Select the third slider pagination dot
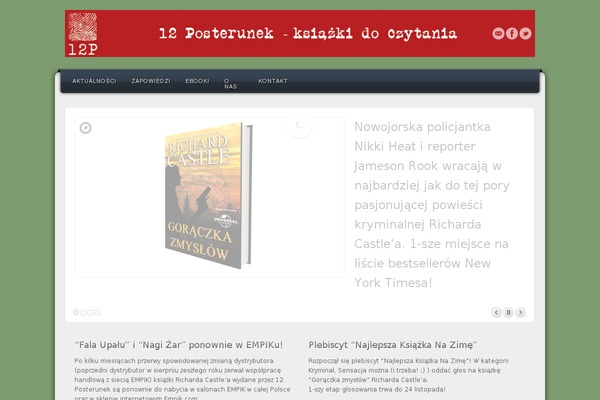This screenshot has height=400, width=600. [x=90, y=312]
